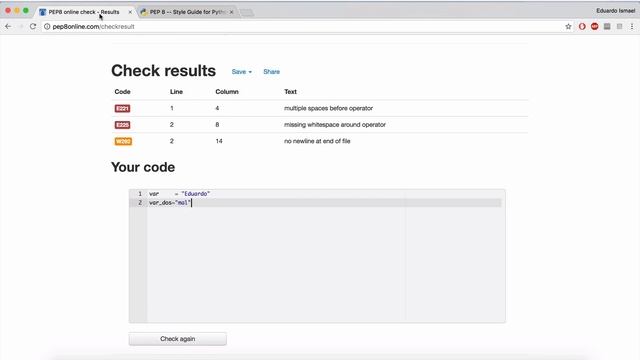Click the Check results heading
This screenshot has height=360, width=640.
pos(163,71)
